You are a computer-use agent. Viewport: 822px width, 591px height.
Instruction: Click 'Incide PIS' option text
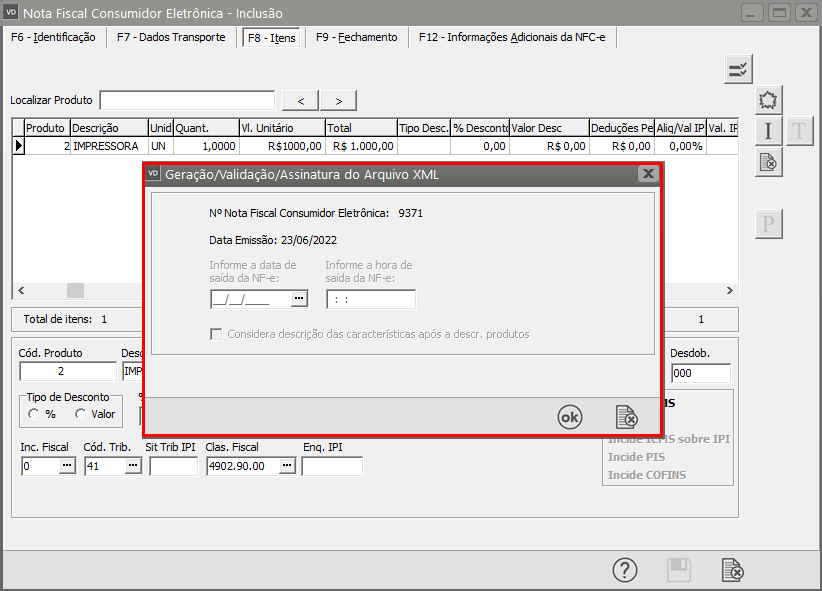click(636, 457)
